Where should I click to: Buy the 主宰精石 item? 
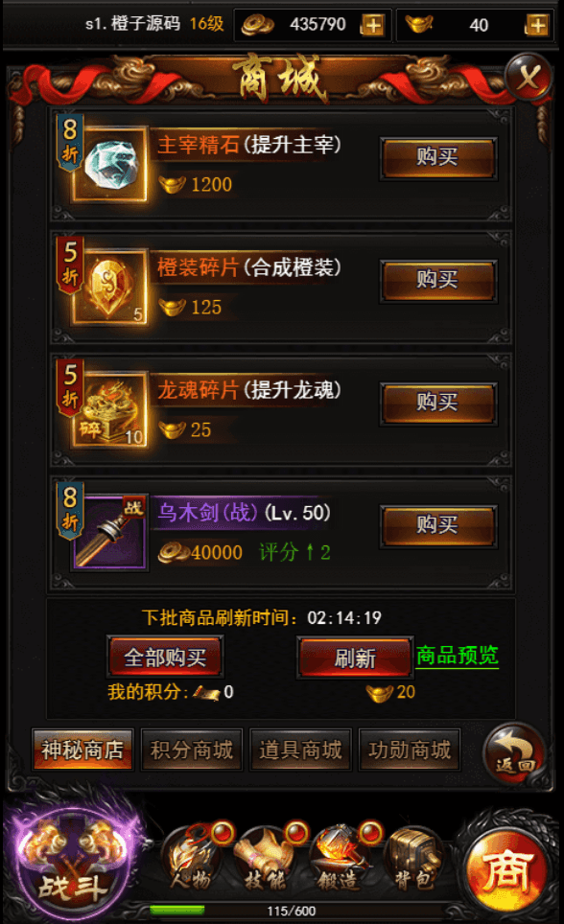coord(437,158)
